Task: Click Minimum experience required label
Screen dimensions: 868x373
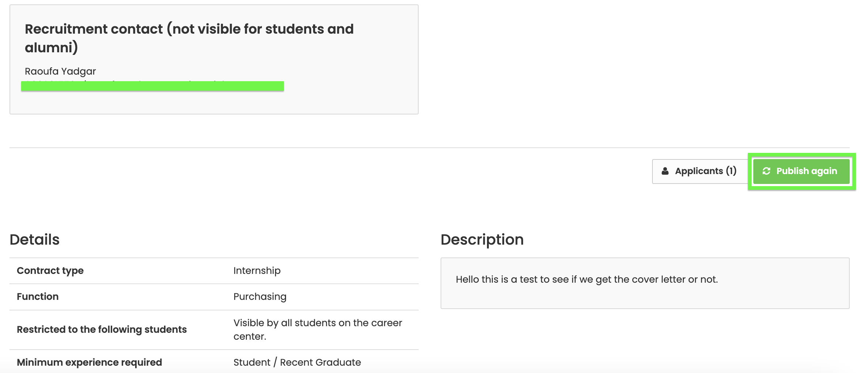Action: pyautogui.click(x=90, y=362)
